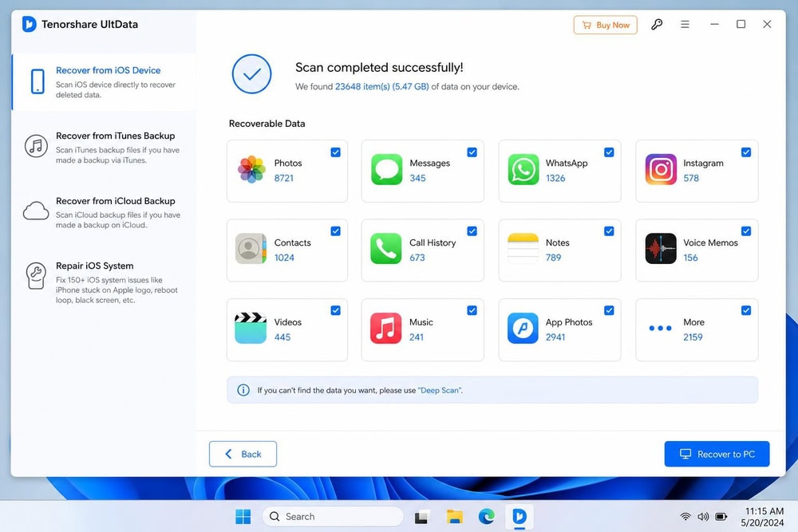Click the iOS device phone icon
Image resolution: width=798 pixels, height=532 pixels.
[x=38, y=81]
